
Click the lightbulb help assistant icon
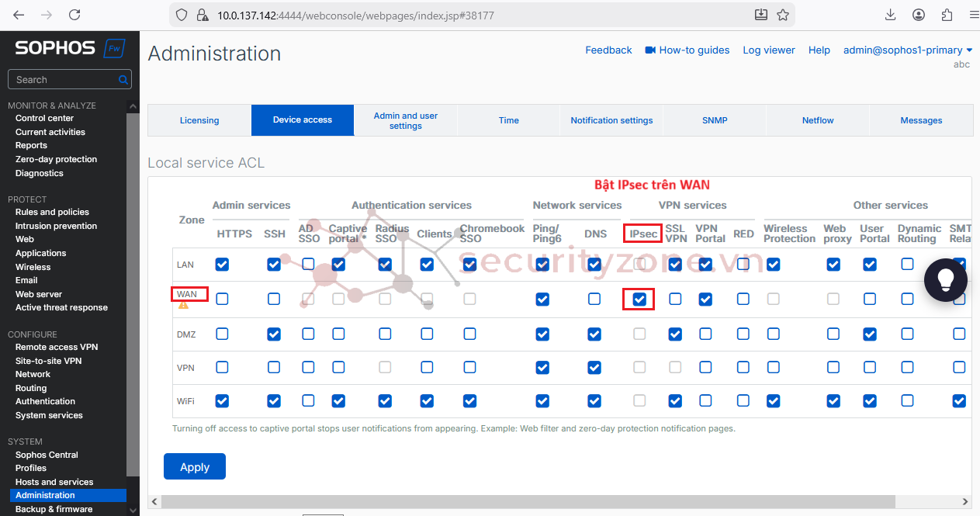[945, 280]
